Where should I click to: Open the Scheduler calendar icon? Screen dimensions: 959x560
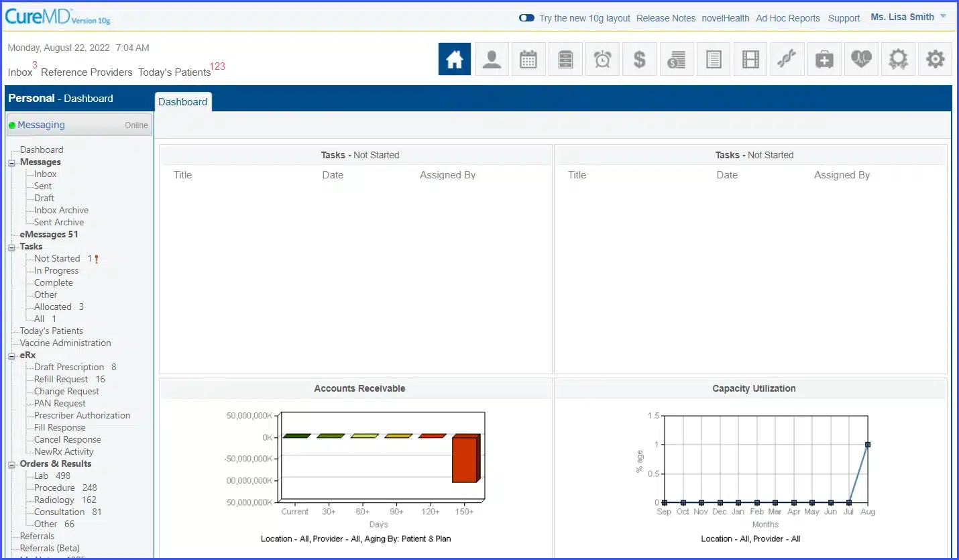[528, 59]
